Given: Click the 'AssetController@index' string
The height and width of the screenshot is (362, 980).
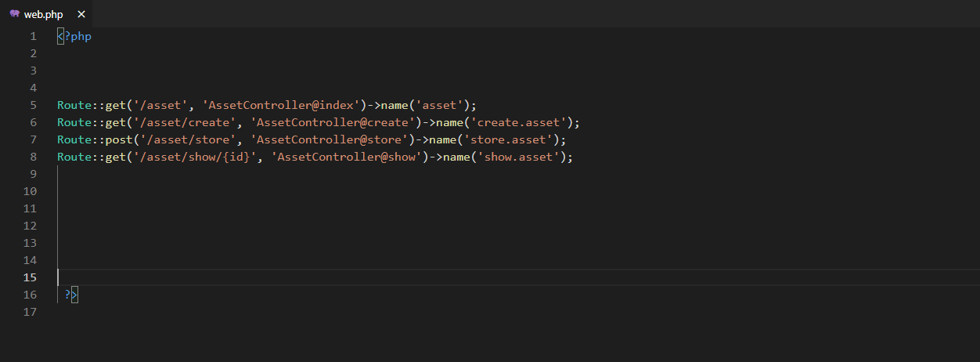Looking at the screenshot, I should 283,105.
